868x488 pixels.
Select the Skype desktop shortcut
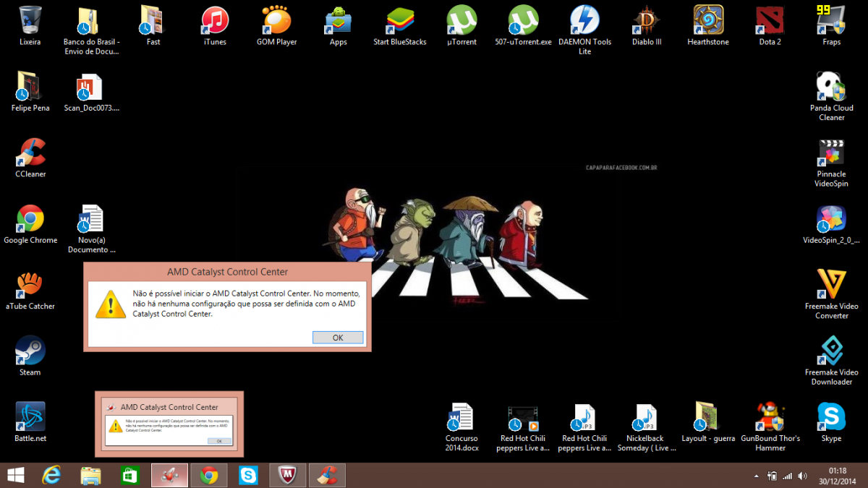pyautogui.click(x=832, y=421)
